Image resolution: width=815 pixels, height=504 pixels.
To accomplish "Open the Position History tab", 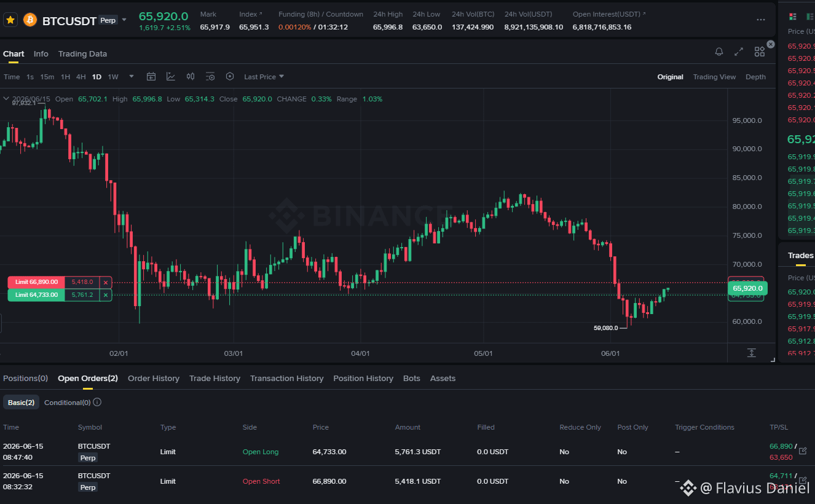I will [363, 379].
